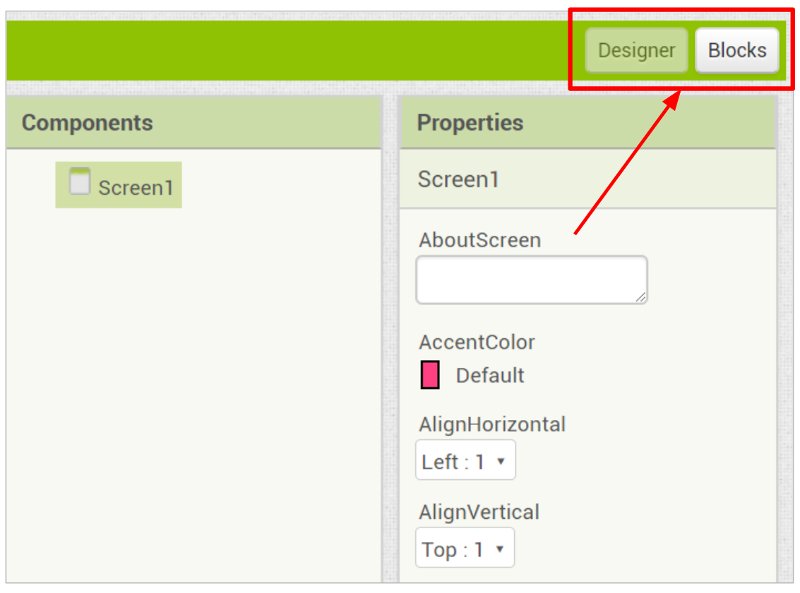This screenshot has height=593, width=800.
Task: Click the AboutScreen text box resize grip
Action: [x=641, y=298]
